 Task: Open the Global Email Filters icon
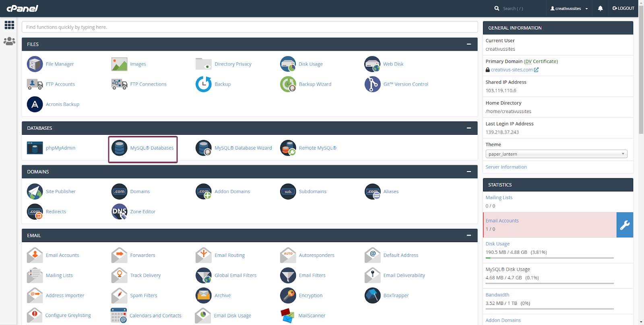coord(204,276)
